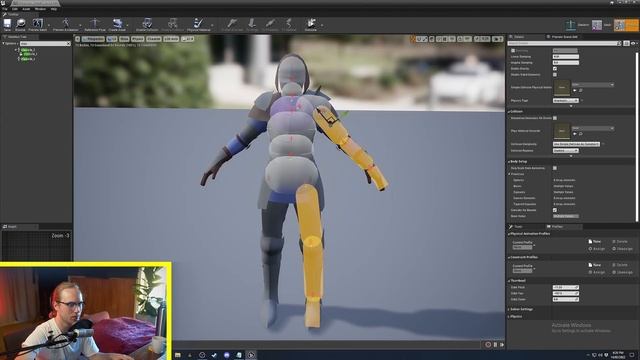This screenshot has height=360, width=640.
Task: Switch to the Physics mode icon
Action: click(619, 25)
